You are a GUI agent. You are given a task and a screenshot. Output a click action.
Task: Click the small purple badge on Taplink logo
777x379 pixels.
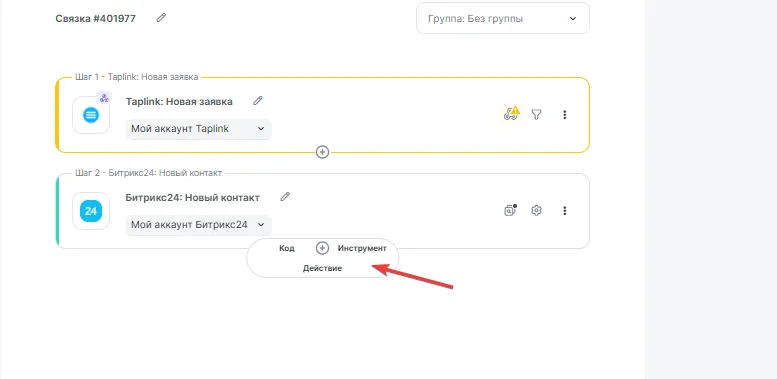click(x=104, y=98)
